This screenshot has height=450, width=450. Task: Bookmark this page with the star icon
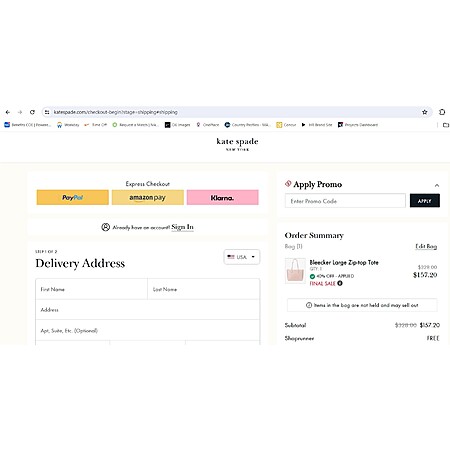pyautogui.click(x=425, y=112)
